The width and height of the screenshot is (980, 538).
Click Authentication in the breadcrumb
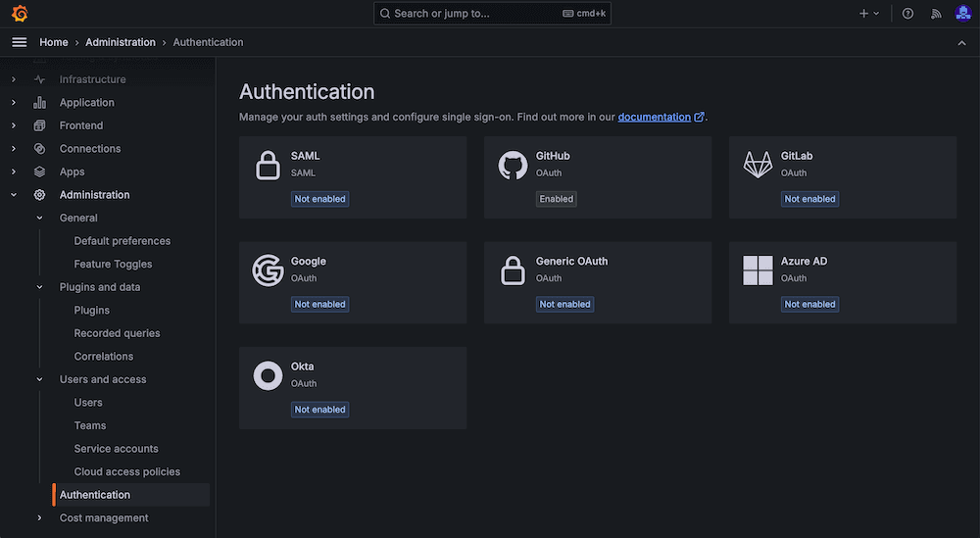(208, 42)
